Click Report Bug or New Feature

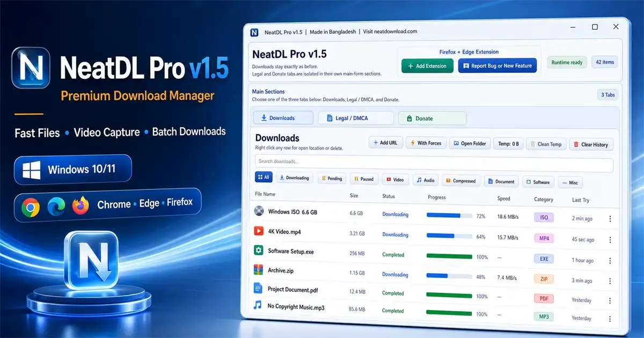(x=497, y=65)
